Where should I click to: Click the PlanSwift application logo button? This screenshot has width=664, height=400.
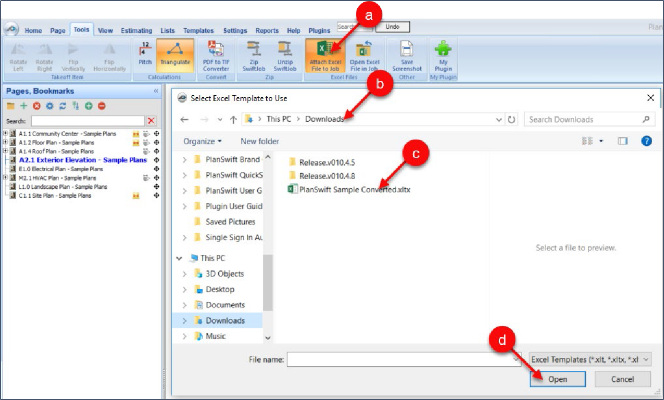click(11, 29)
